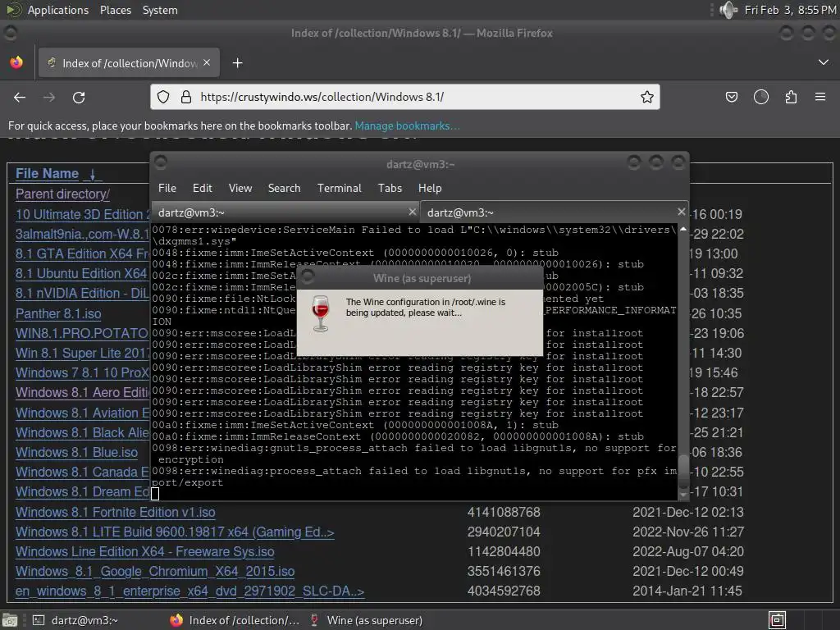Open the Firefox account profile icon

pos(761,97)
